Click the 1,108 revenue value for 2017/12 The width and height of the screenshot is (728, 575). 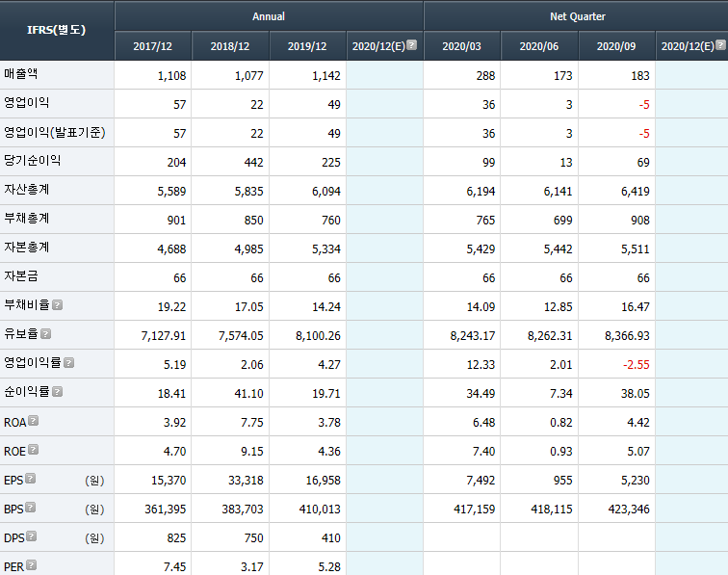pos(171,76)
